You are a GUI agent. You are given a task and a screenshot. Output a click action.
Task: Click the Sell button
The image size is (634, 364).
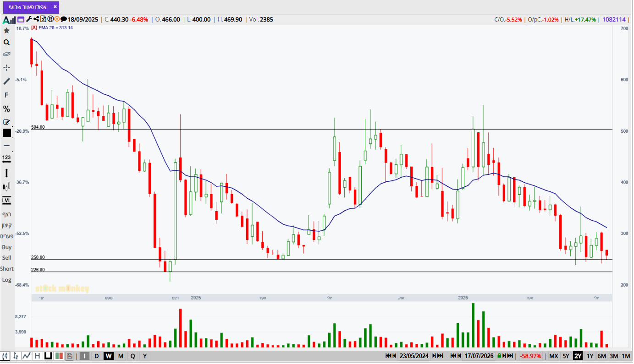6,258
